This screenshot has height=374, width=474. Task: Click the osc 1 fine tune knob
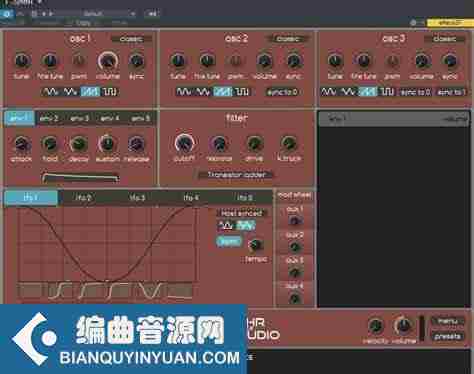(x=50, y=61)
